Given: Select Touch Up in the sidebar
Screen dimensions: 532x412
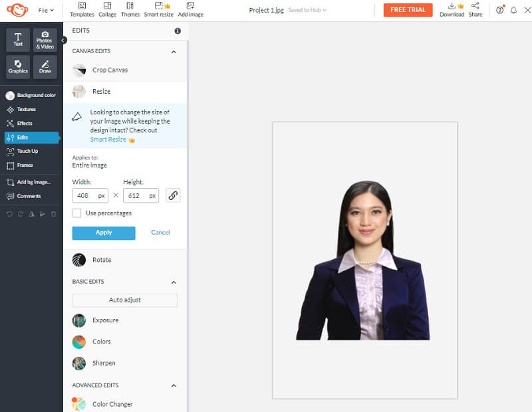Looking at the screenshot, I should (x=27, y=151).
